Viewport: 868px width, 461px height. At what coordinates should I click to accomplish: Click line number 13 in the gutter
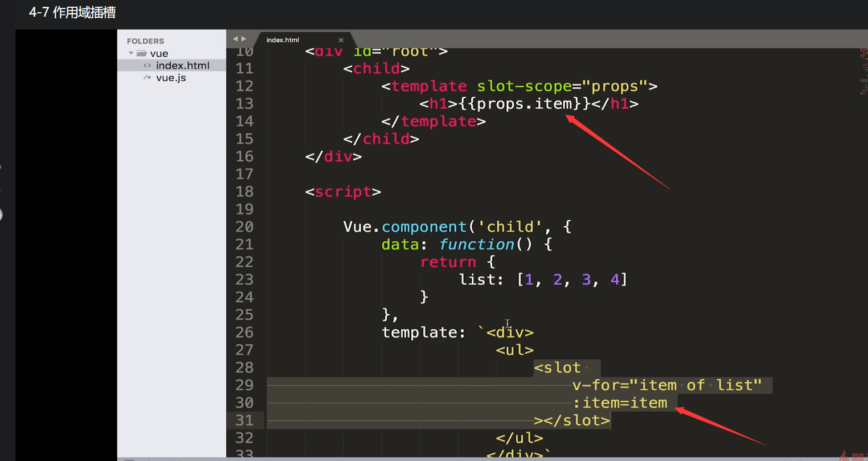(x=245, y=103)
